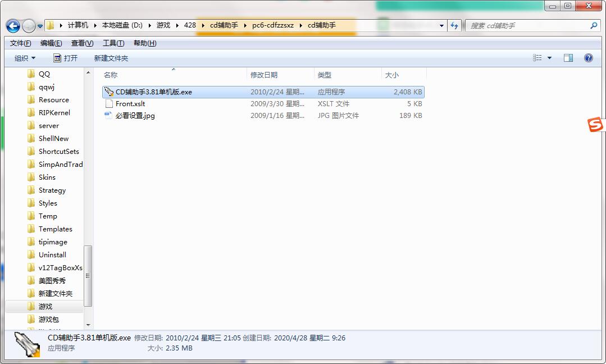Click the 搜索 cd辅助手 search field
The height and width of the screenshot is (364, 606).
point(528,25)
